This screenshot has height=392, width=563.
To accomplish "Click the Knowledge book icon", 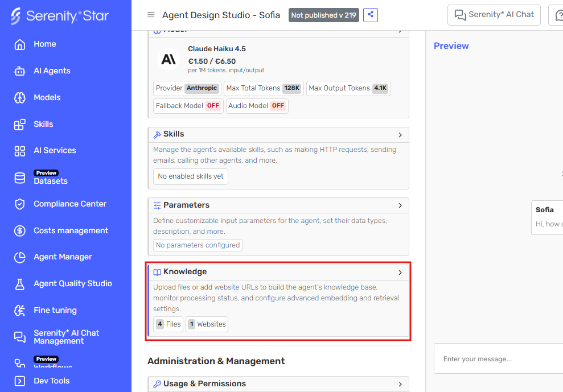I will tap(157, 272).
